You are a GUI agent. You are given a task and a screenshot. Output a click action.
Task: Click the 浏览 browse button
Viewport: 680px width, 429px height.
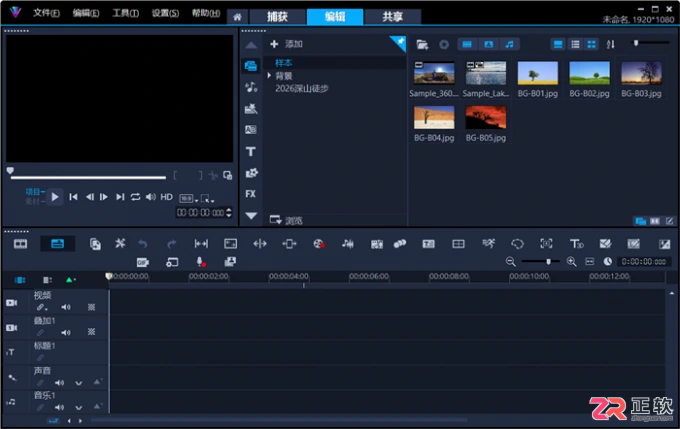click(x=286, y=220)
